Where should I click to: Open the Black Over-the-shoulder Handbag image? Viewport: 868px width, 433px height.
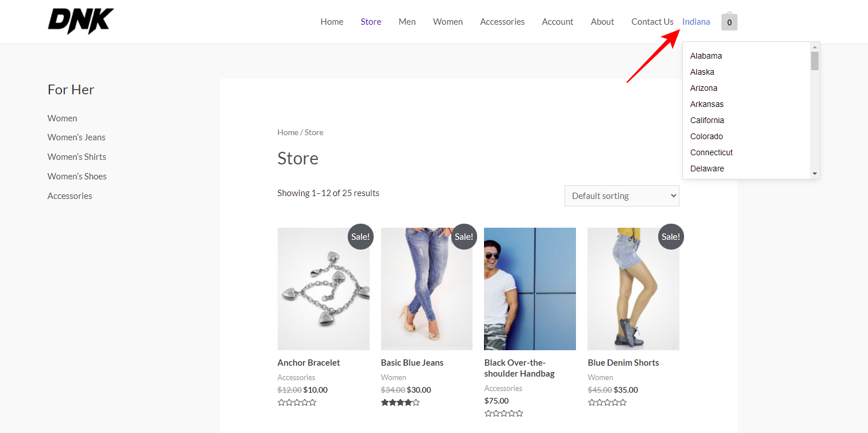529,289
